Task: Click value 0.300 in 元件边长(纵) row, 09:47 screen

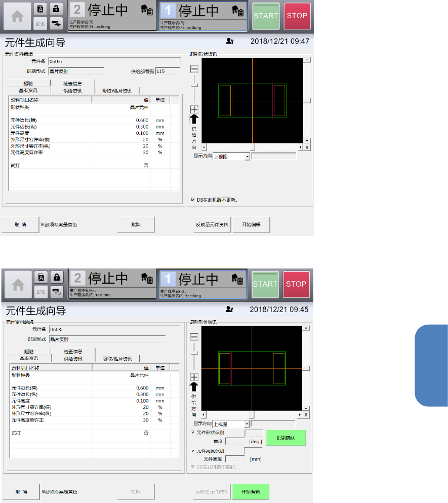Action: [142, 127]
